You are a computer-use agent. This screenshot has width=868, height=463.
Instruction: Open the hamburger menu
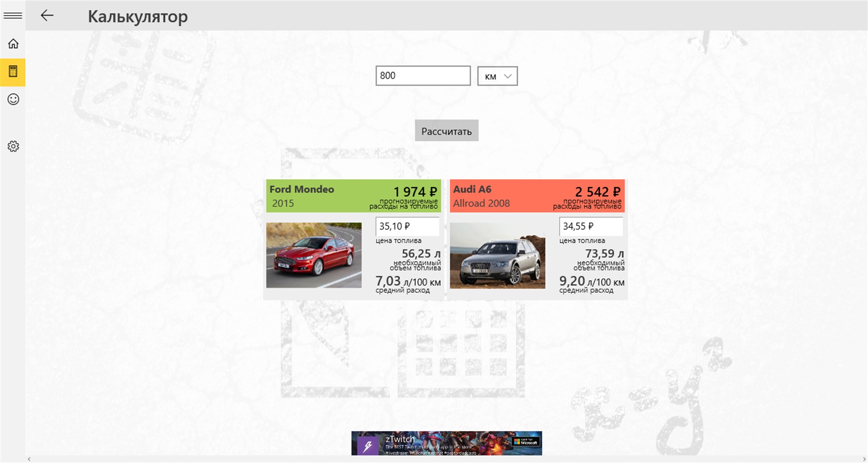13,16
